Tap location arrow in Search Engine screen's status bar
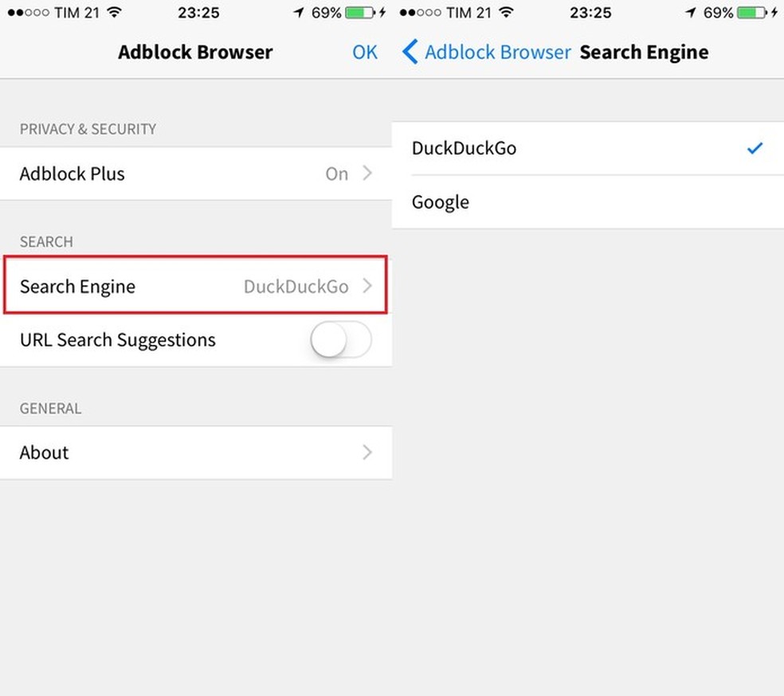 690,13
